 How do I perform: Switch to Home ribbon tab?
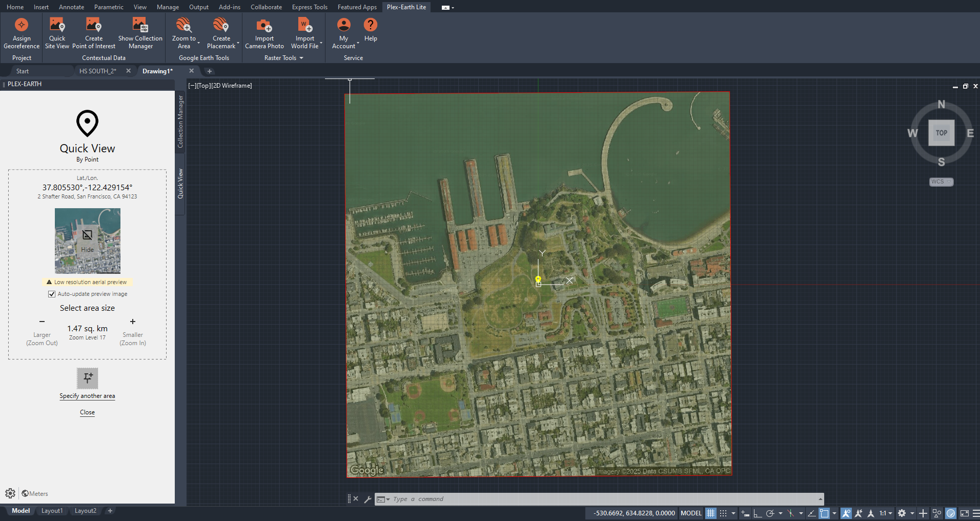[x=15, y=7]
